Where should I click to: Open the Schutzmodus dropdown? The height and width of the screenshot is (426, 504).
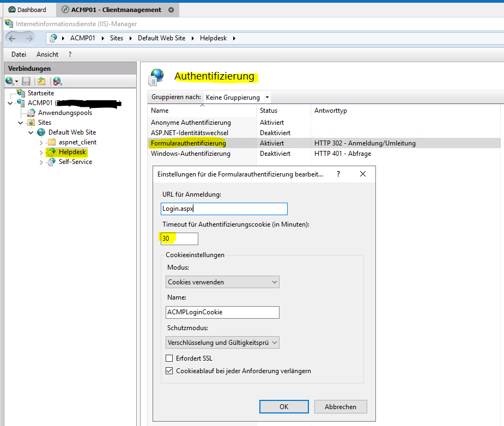click(222, 343)
